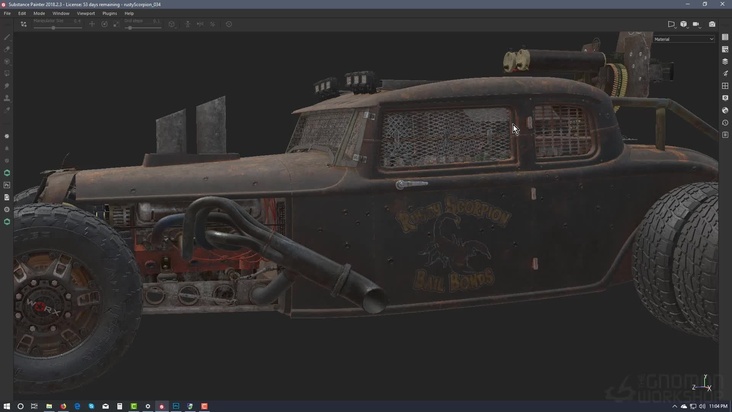
Task: Open the perspective projection dropdown
Action: pyautogui.click(x=671, y=24)
